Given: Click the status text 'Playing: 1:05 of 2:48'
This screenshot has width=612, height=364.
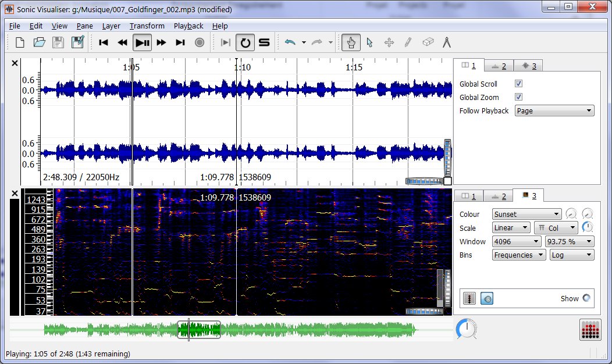Looking at the screenshot, I should [40, 354].
